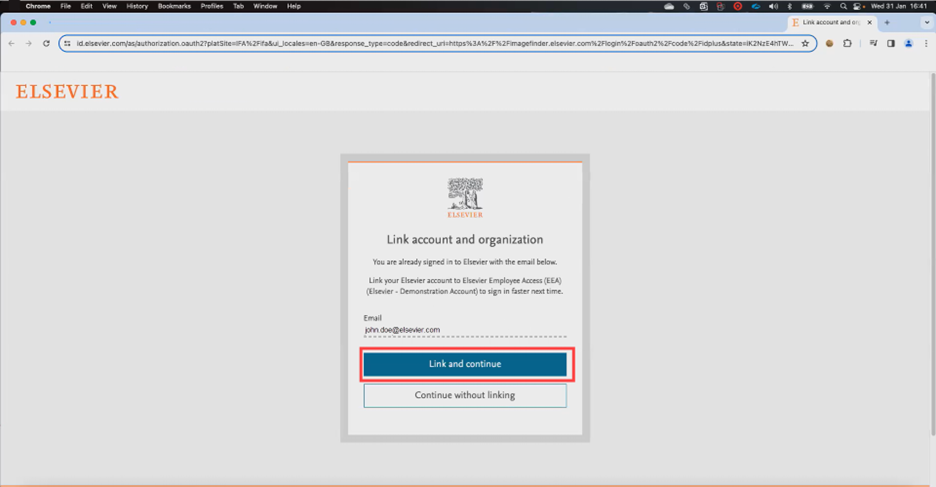The width and height of the screenshot is (936, 487).
Task: Open the Edit menu
Action: [x=87, y=6]
